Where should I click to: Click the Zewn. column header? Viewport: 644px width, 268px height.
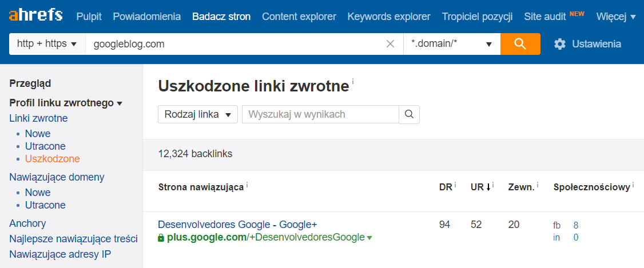pyautogui.click(x=521, y=187)
